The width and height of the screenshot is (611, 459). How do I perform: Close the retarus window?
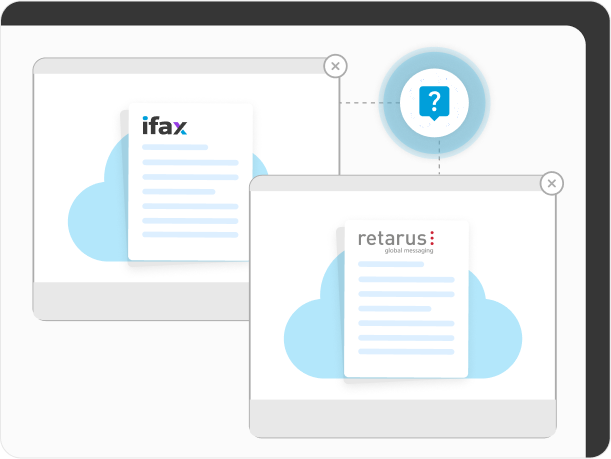point(551,183)
